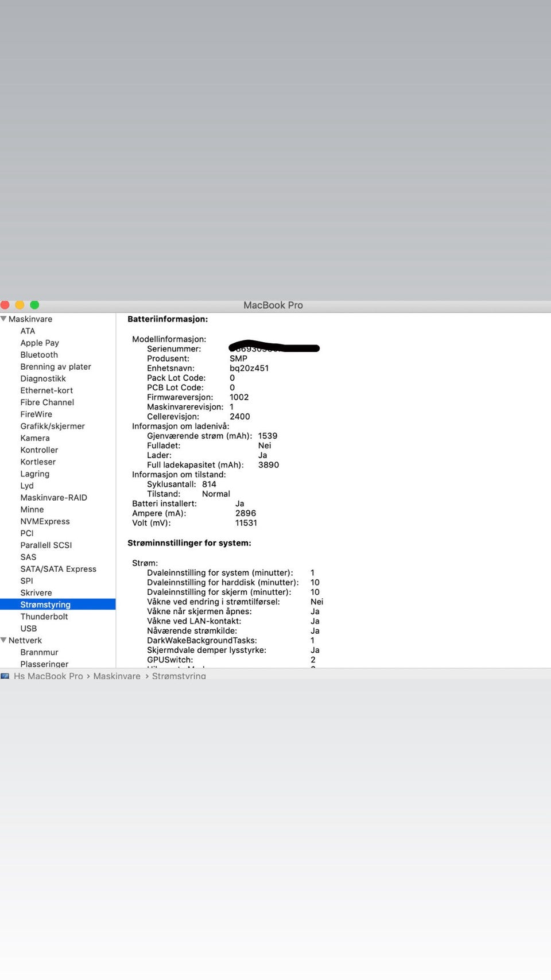Select Kamera in the sidebar
Screen dimensions: 551x980
click(x=35, y=438)
